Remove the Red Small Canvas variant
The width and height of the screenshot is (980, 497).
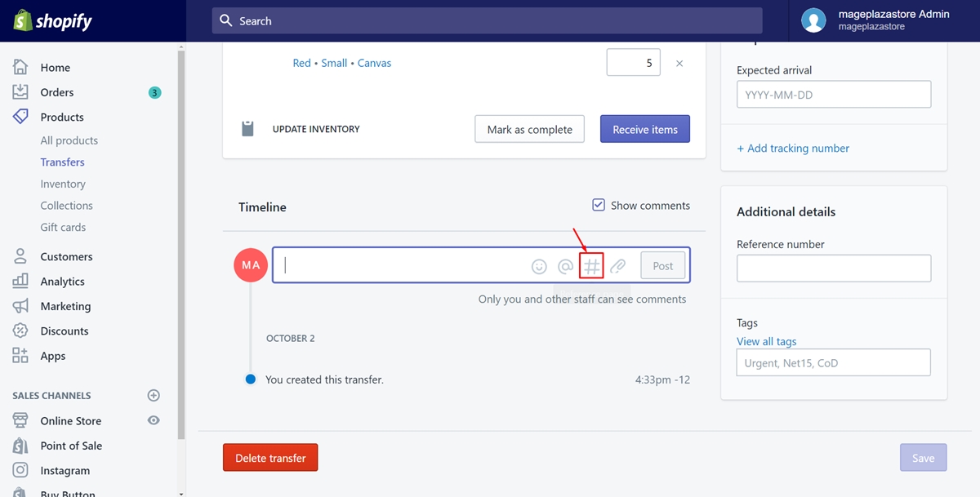pyautogui.click(x=679, y=63)
